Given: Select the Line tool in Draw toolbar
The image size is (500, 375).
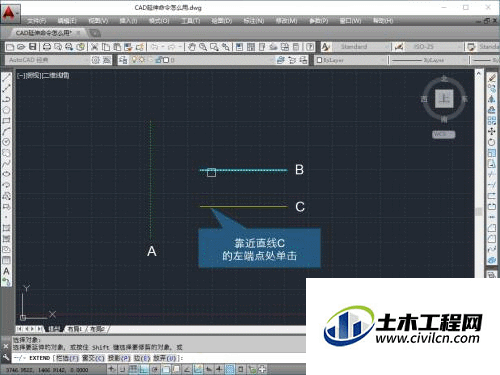Looking at the screenshot, I should [x=6, y=78].
